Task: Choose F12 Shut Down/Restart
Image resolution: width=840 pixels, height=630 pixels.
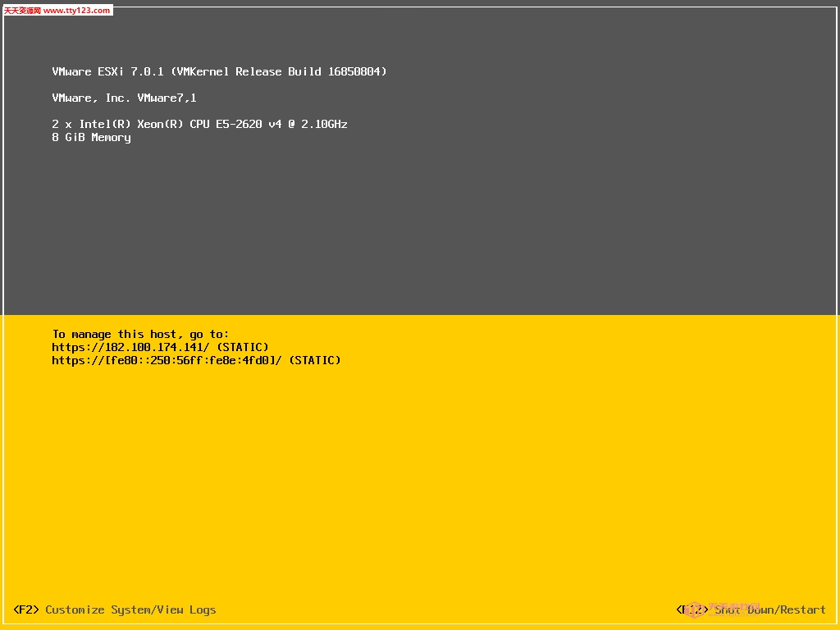Action: pyautogui.click(x=751, y=609)
